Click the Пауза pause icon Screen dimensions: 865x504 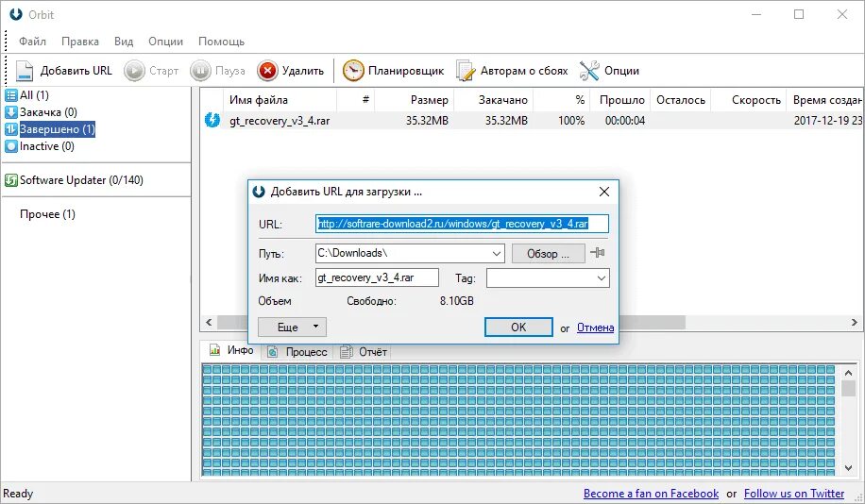click(x=201, y=71)
